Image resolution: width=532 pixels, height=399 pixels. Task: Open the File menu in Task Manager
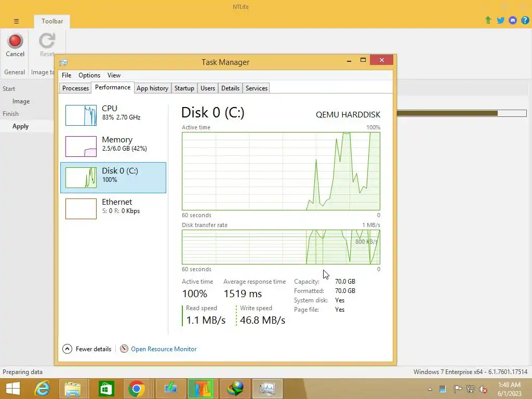pos(66,75)
